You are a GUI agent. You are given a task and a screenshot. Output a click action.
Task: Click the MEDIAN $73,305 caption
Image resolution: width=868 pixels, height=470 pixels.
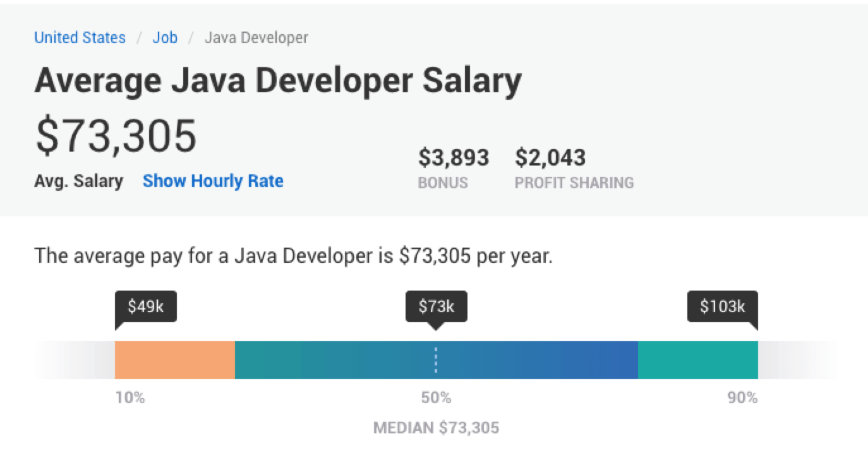tap(435, 427)
